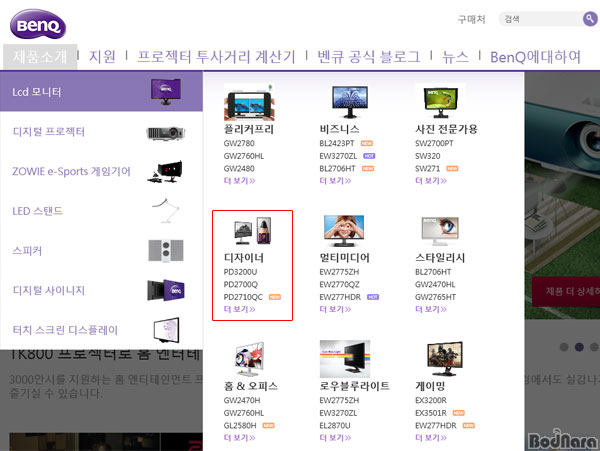The height and width of the screenshot is (451, 600).
Task: Open the PD3200U product link
Action: click(x=240, y=272)
